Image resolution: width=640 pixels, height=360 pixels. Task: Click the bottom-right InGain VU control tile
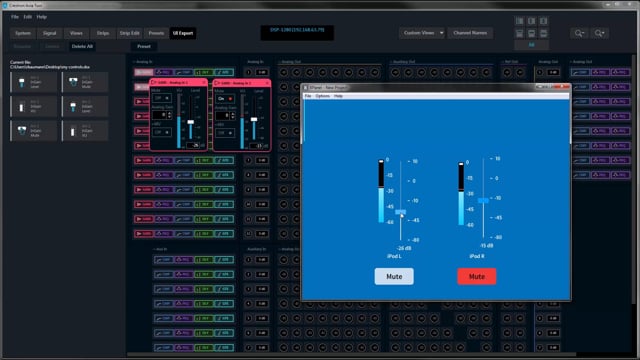[85, 131]
